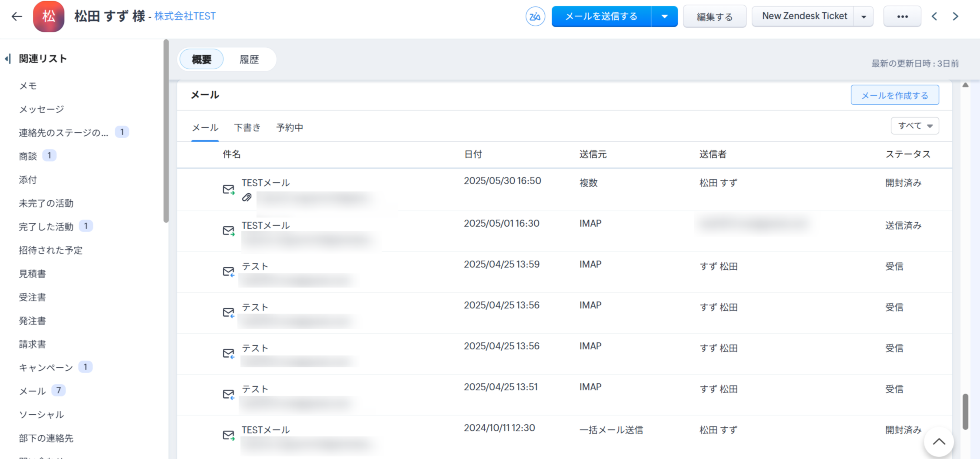Click attachment paperclip icon on first email
The image size is (980, 459).
247,198
